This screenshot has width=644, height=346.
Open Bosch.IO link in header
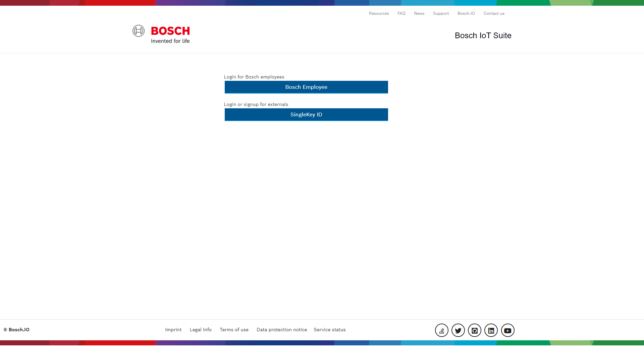466,13
